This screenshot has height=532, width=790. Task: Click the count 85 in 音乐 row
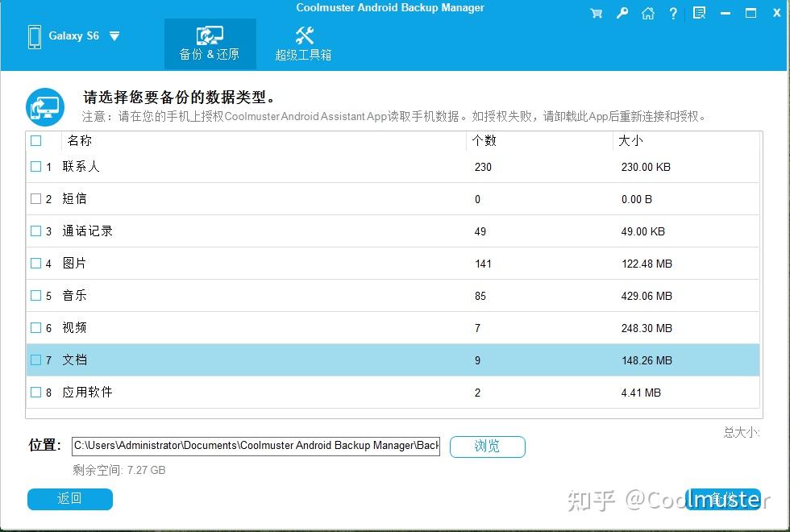point(480,297)
